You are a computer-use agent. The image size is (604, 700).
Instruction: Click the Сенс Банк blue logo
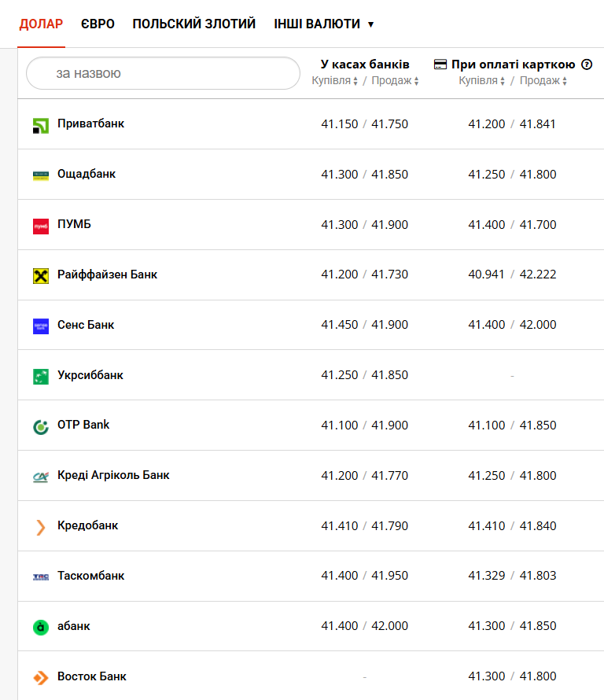41,326
